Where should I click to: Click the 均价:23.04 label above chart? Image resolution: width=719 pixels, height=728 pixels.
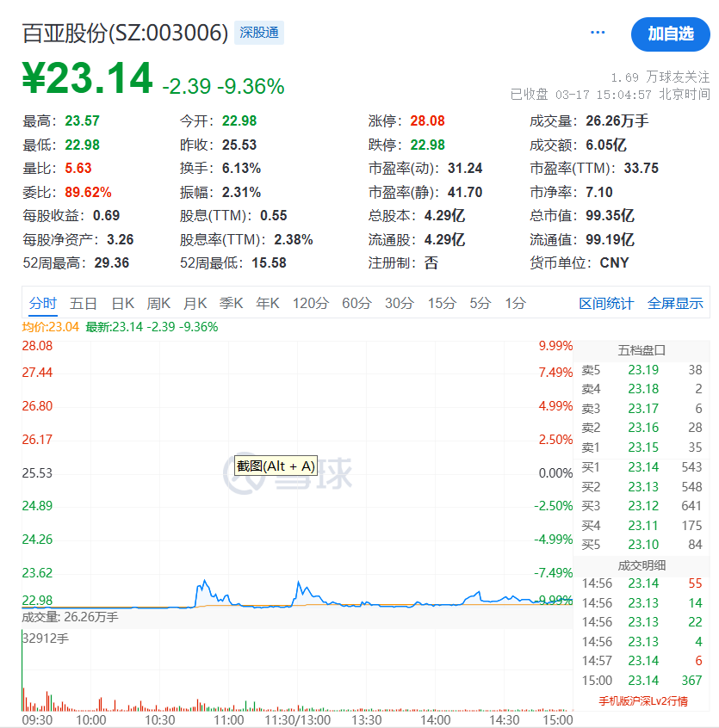[x=51, y=327]
